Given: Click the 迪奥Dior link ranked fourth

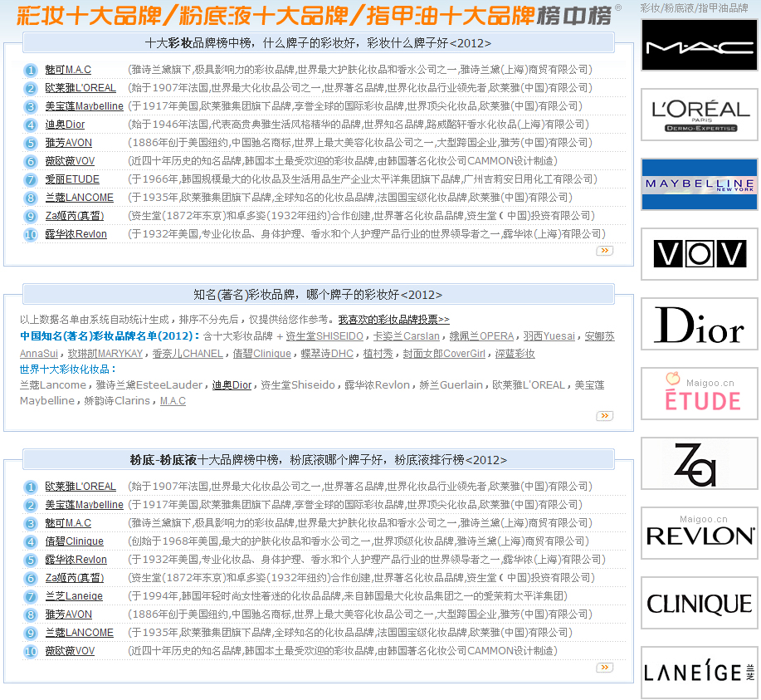Looking at the screenshot, I should [x=65, y=125].
